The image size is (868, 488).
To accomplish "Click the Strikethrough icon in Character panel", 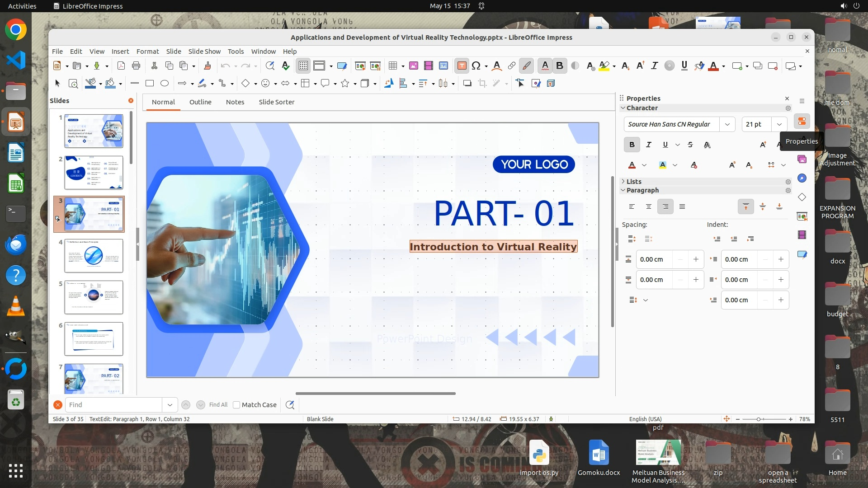I will pyautogui.click(x=690, y=145).
